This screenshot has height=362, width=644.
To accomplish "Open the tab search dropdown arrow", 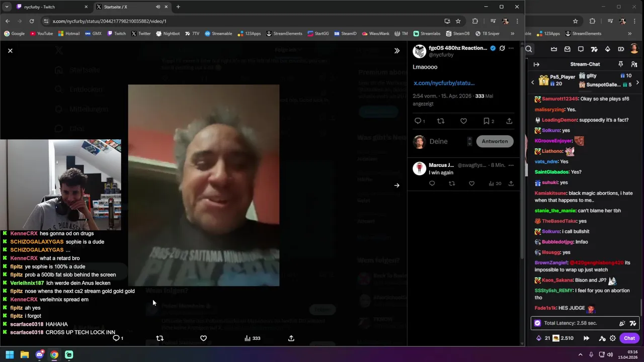I will click(x=7, y=7).
